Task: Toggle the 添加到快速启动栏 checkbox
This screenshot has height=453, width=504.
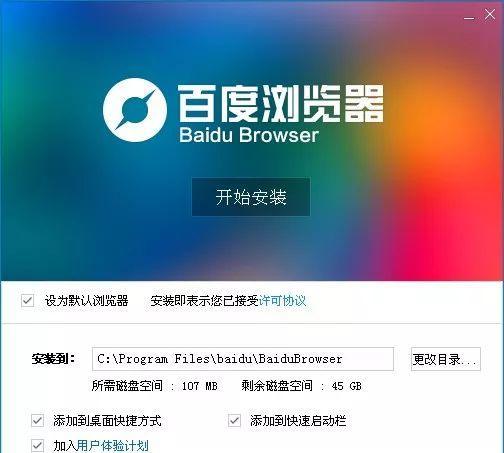Action: [234, 420]
